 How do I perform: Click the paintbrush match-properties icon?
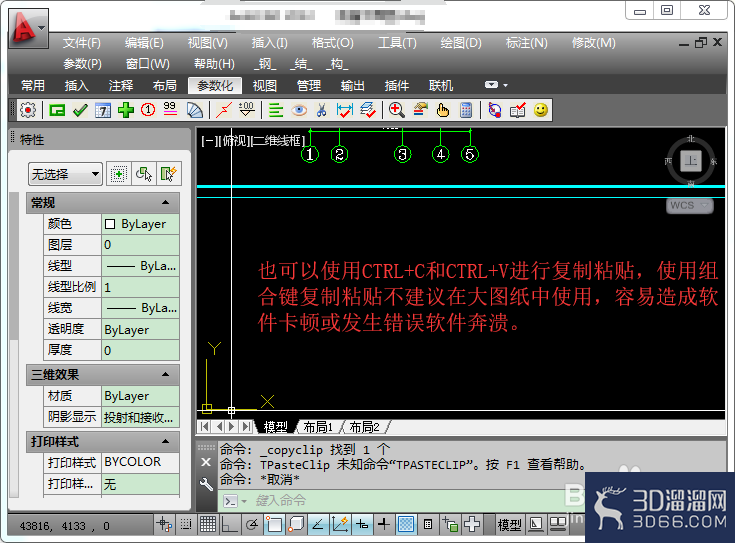[420, 110]
